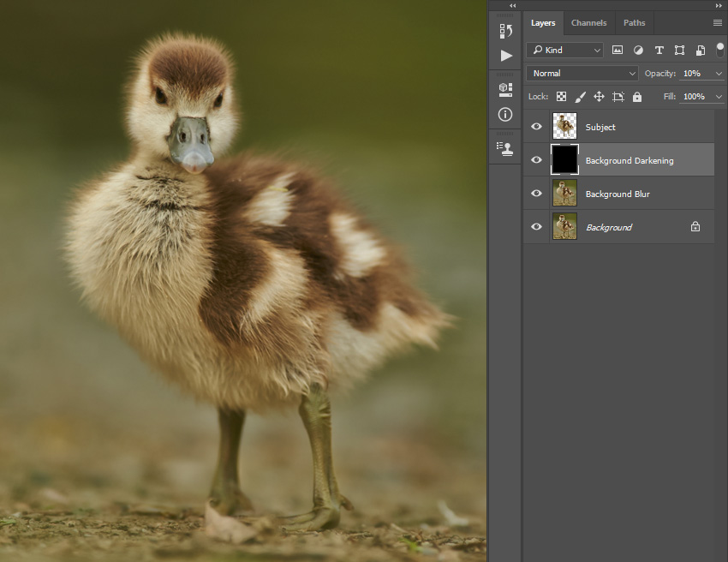Open the History panel icon
The height and width of the screenshot is (562, 728).
tap(505, 31)
